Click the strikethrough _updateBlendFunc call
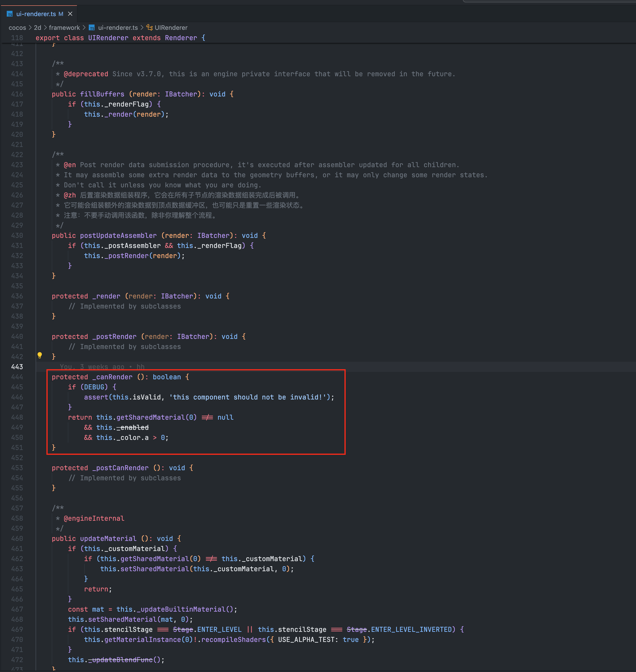Viewport: 636px width, 672px height. pyautogui.click(x=120, y=660)
